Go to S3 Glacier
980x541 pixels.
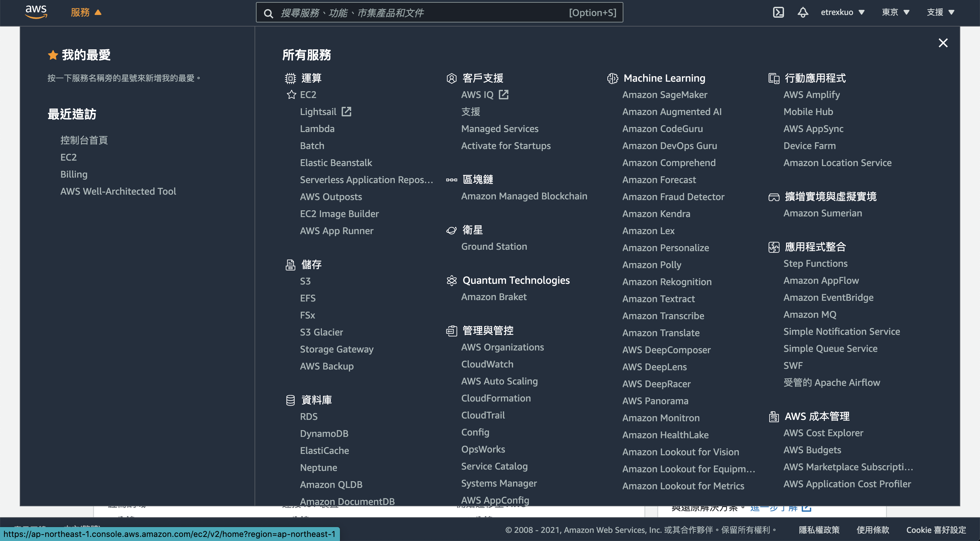321,332
